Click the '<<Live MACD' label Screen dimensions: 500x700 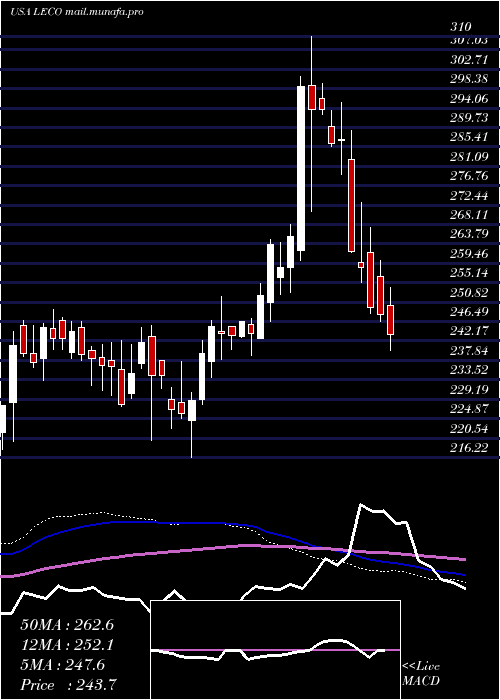[421, 673]
